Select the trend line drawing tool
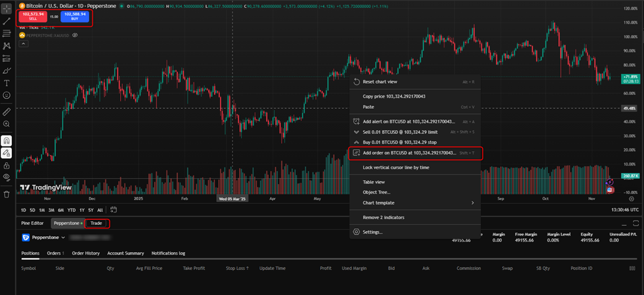Screen dimensions: 644x295 pos(7,21)
